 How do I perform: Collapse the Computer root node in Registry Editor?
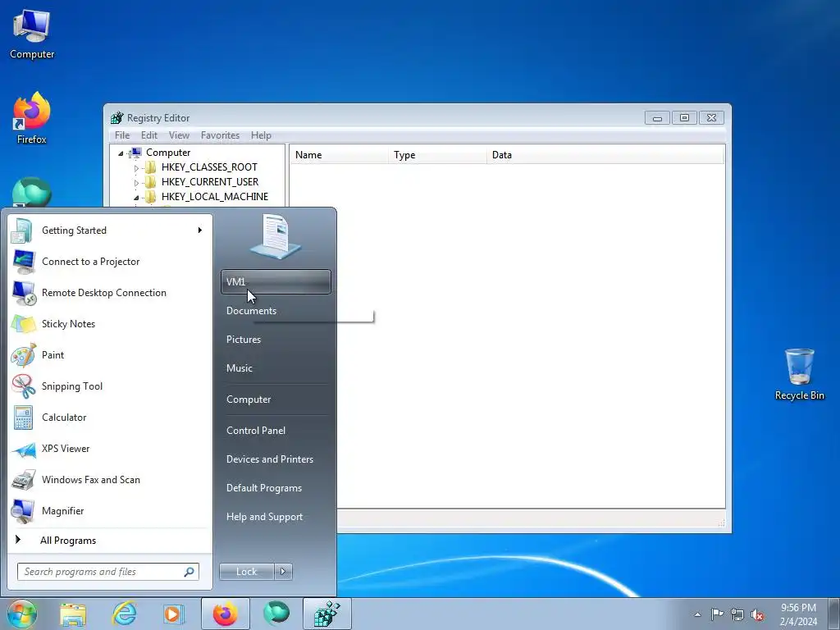click(x=121, y=153)
